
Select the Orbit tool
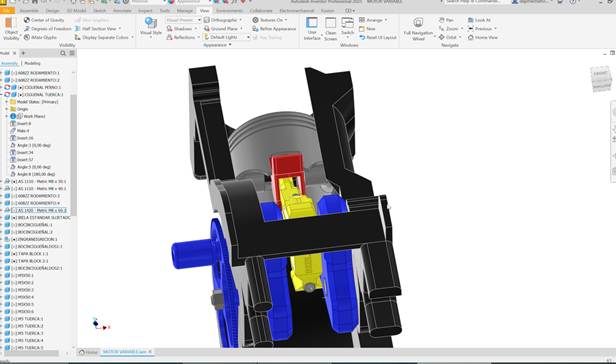(x=450, y=37)
